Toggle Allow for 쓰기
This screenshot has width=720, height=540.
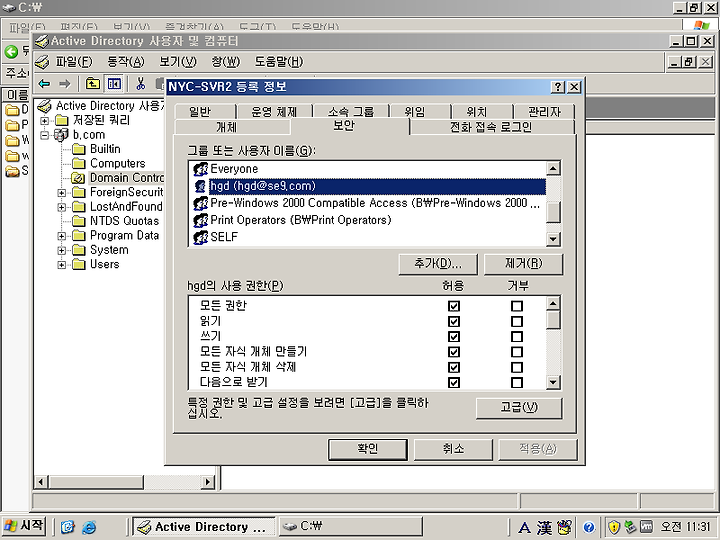[x=454, y=337]
